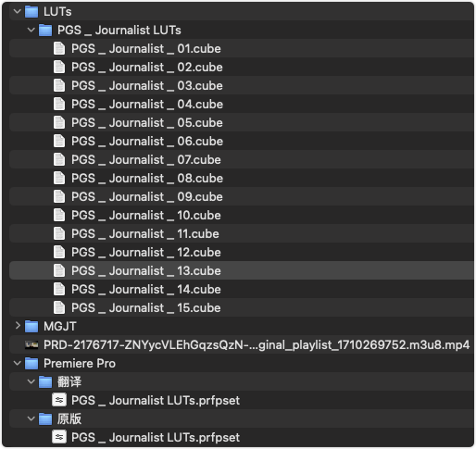Collapse the 翻译 folder chevron

(x=31, y=382)
